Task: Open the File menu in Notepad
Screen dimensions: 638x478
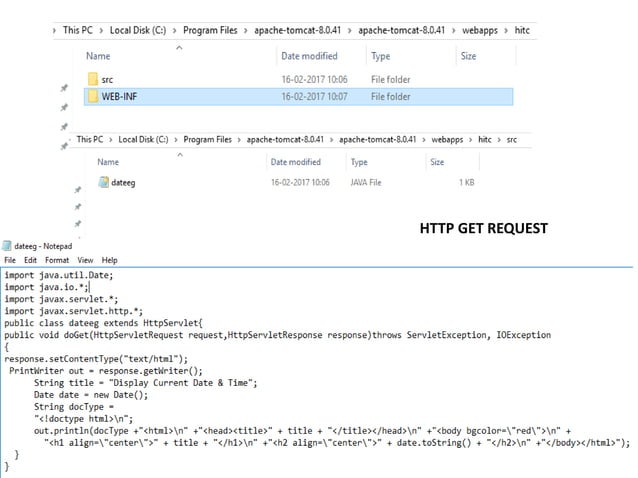Action: 10,260
